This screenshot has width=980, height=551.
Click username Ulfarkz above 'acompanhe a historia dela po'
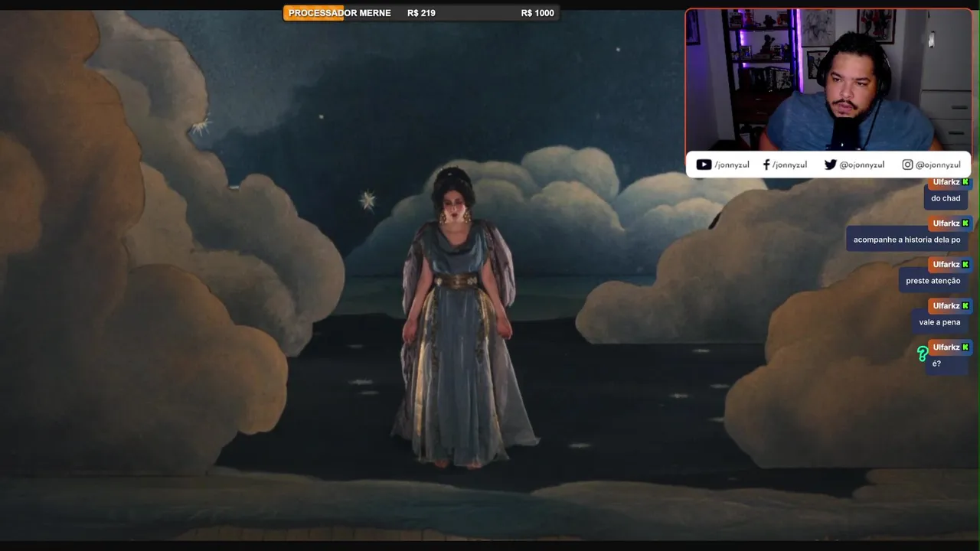pyautogui.click(x=946, y=223)
